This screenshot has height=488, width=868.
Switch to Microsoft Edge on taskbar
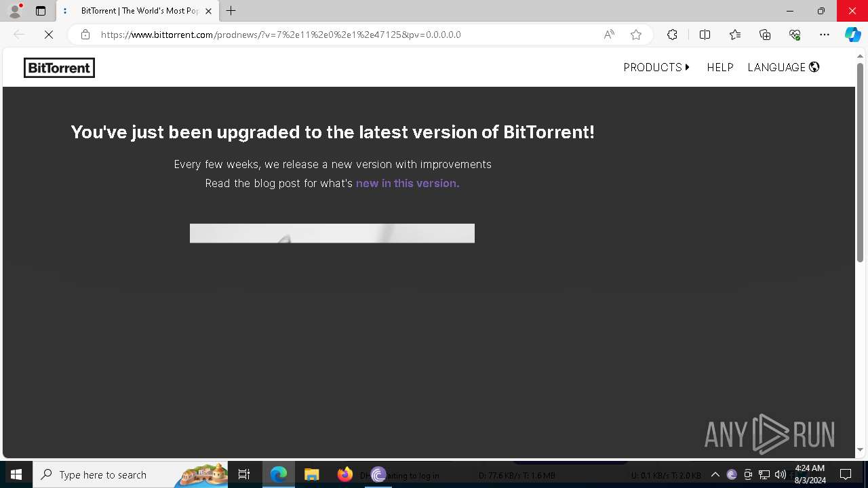point(279,474)
